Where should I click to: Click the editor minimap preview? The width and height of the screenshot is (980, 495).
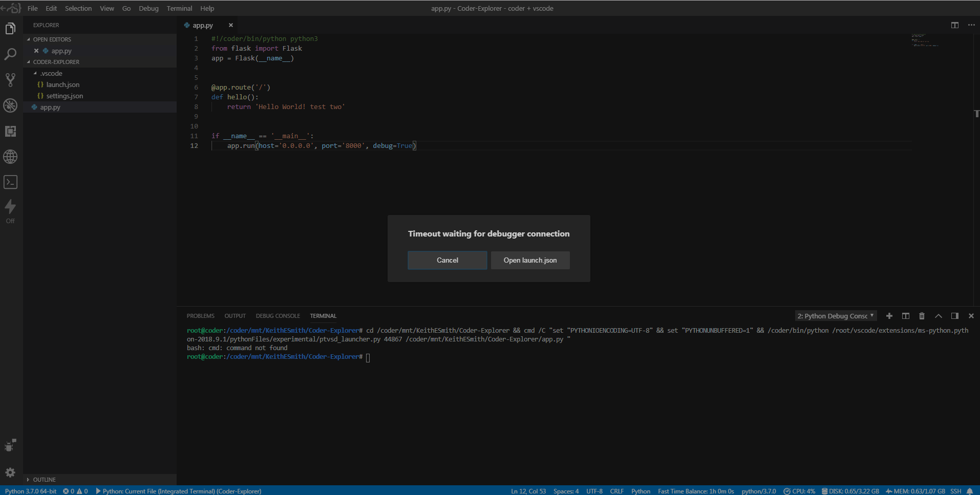point(925,40)
